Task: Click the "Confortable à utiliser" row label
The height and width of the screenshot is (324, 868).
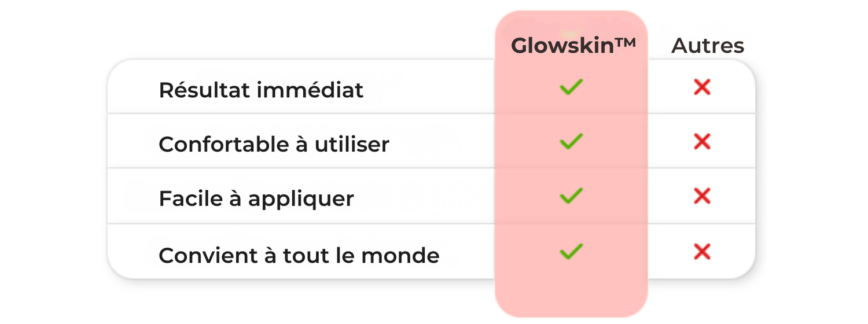Action: click(x=274, y=144)
